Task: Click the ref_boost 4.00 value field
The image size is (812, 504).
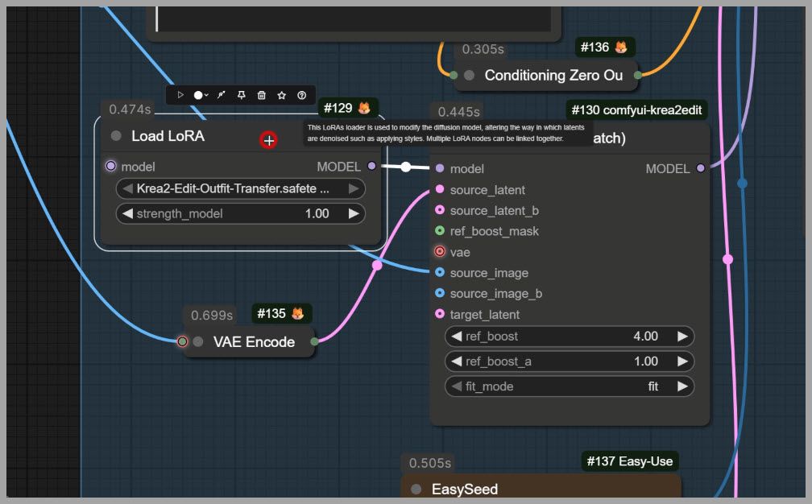Action: (x=569, y=337)
